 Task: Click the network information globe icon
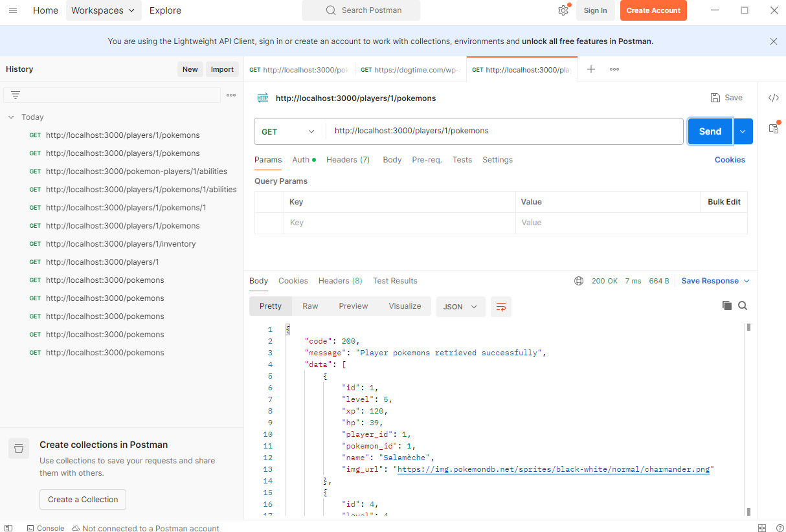pyautogui.click(x=578, y=280)
